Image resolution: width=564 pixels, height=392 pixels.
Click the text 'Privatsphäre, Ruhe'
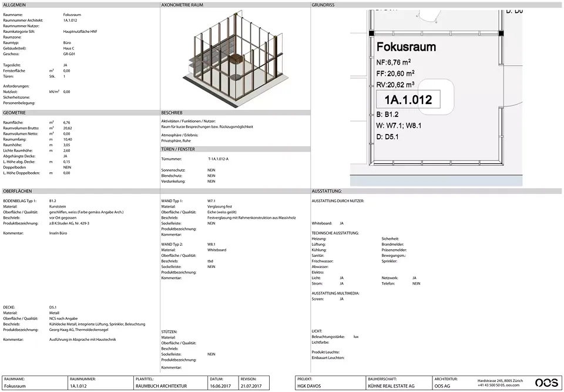(x=176, y=140)
